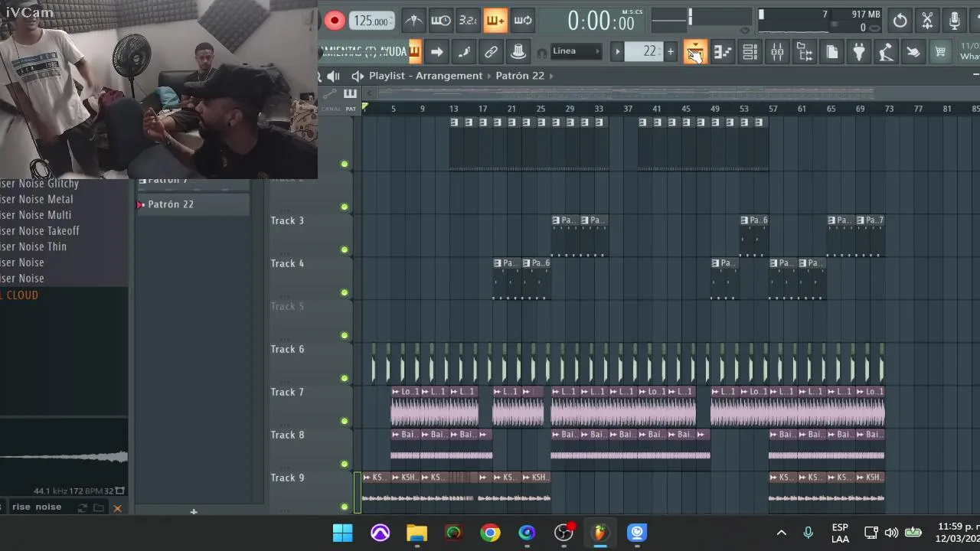Screen dimensions: 980x551
Task: Click folder icon beside rise noise search
Action: pyautogui.click(x=99, y=507)
